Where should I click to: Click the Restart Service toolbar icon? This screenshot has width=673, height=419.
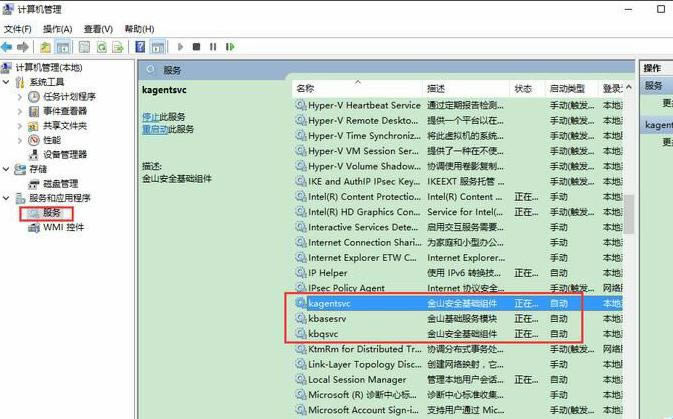[x=230, y=47]
